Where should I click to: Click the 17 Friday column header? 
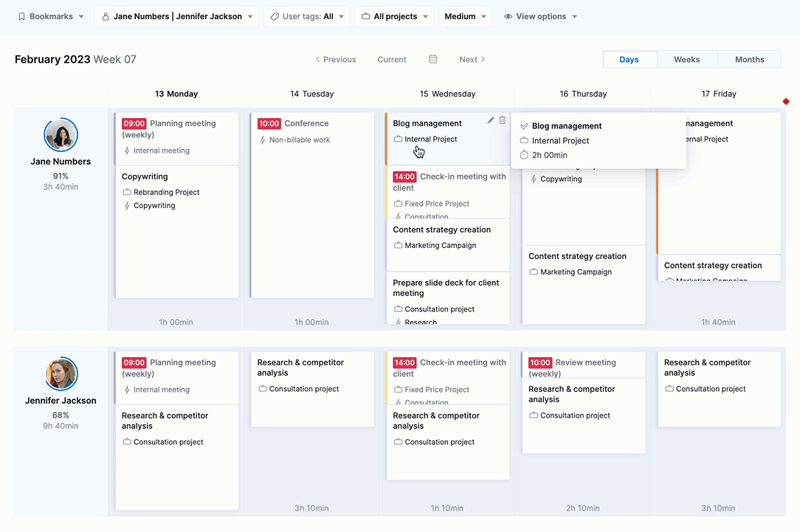pos(718,94)
